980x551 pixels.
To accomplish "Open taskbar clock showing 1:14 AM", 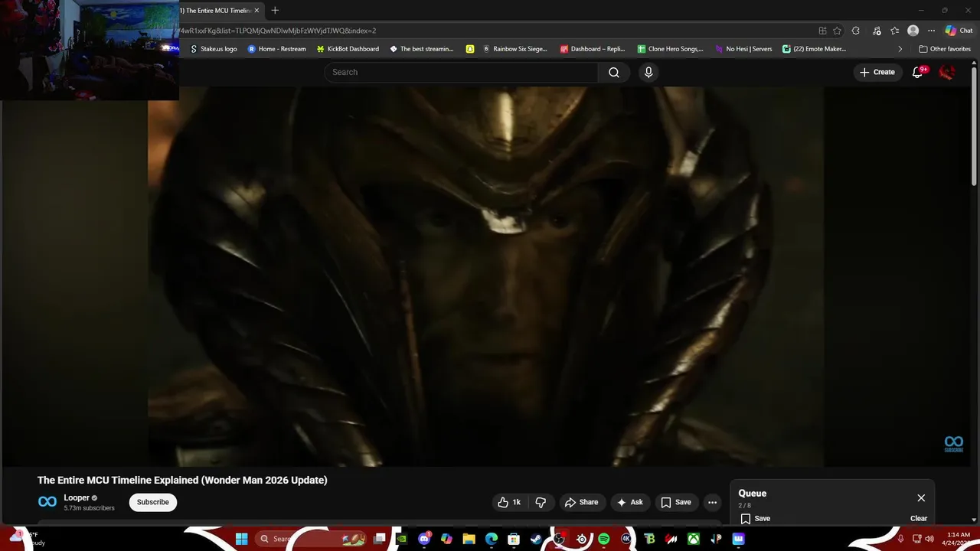I will (958, 539).
